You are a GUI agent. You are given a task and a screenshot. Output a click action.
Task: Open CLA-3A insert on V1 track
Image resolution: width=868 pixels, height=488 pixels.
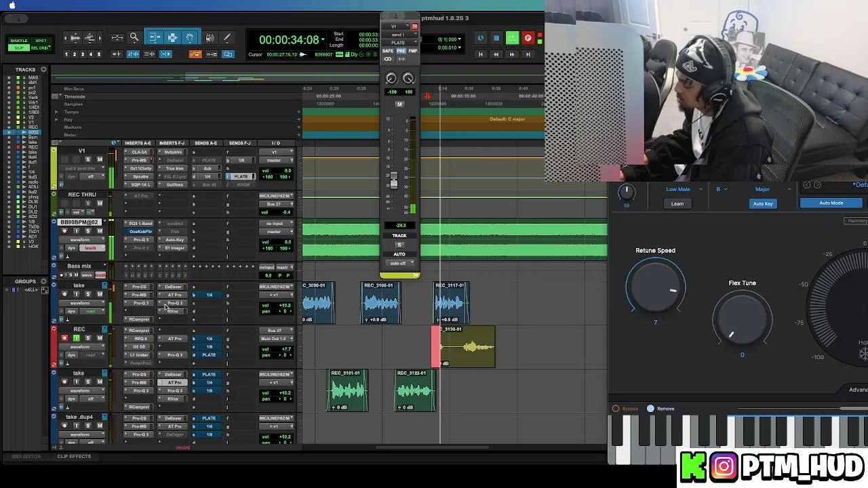click(x=140, y=152)
